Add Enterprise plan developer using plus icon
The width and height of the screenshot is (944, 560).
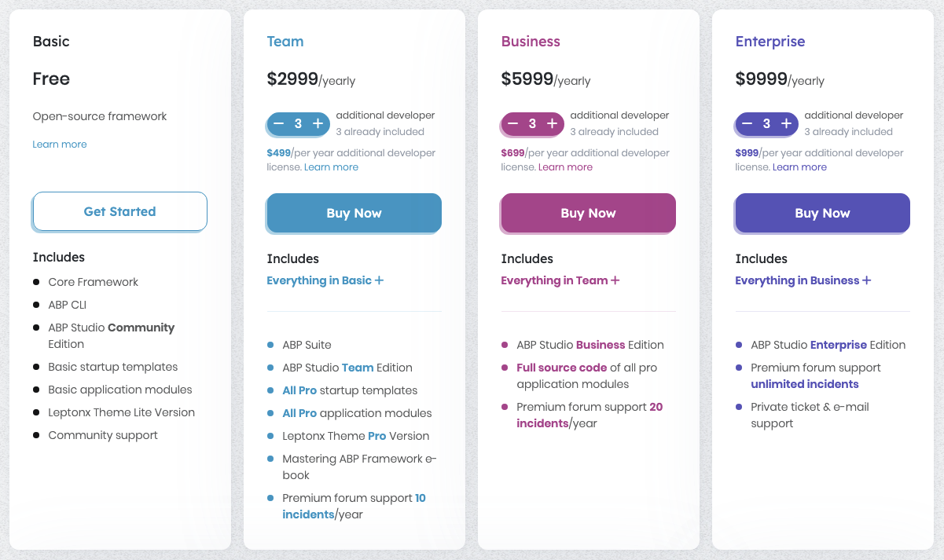(x=786, y=123)
